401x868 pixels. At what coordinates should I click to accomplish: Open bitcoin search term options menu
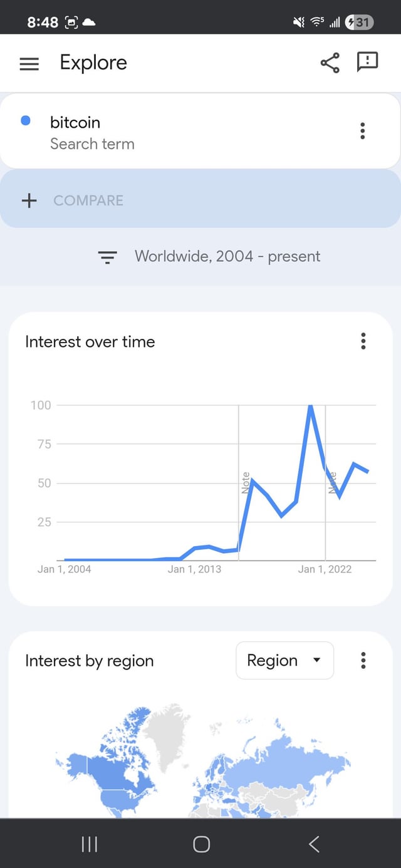(x=362, y=131)
